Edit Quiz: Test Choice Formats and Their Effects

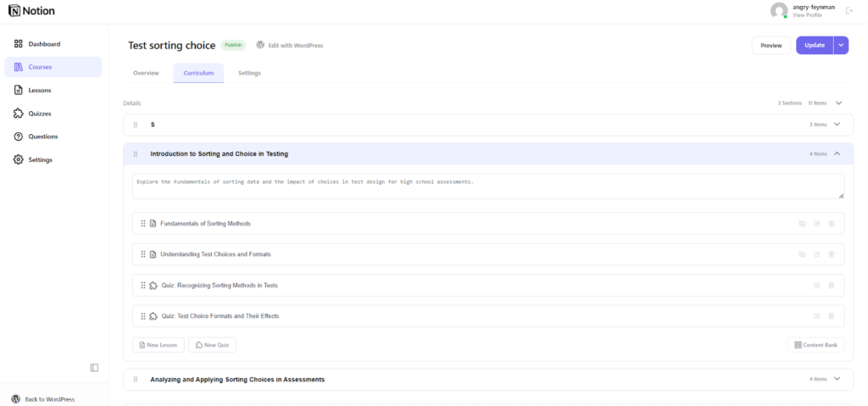(x=816, y=316)
